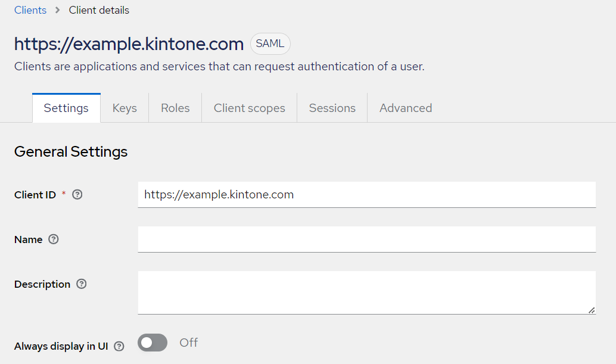616x364 pixels.
Task: View the Sessions tab
Action: 332,108
